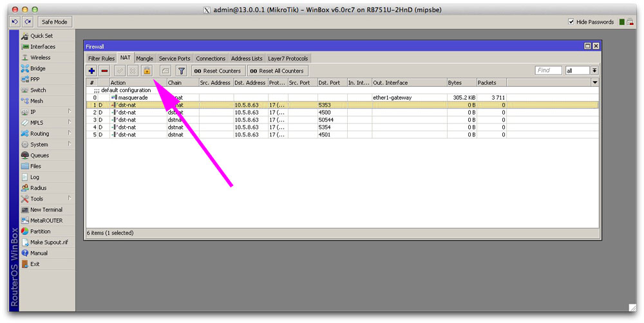The image size is (644, 323).
Task: Select the dst-nat rule with port 4501
Action: click(342, 134)
